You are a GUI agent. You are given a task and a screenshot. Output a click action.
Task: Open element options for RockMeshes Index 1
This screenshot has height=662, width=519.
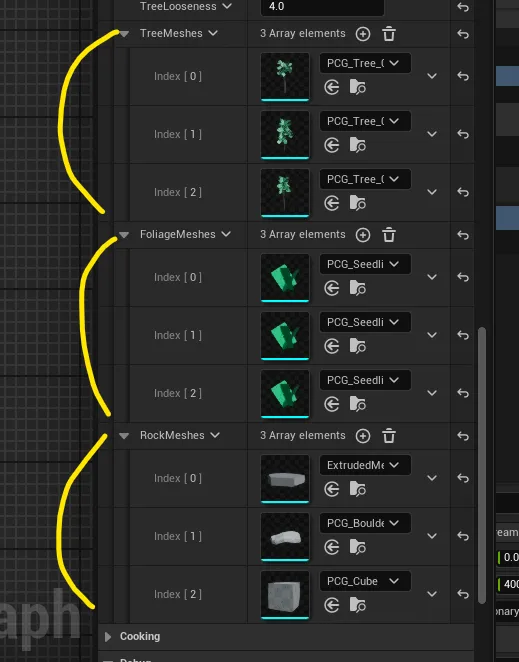point(432,536)
